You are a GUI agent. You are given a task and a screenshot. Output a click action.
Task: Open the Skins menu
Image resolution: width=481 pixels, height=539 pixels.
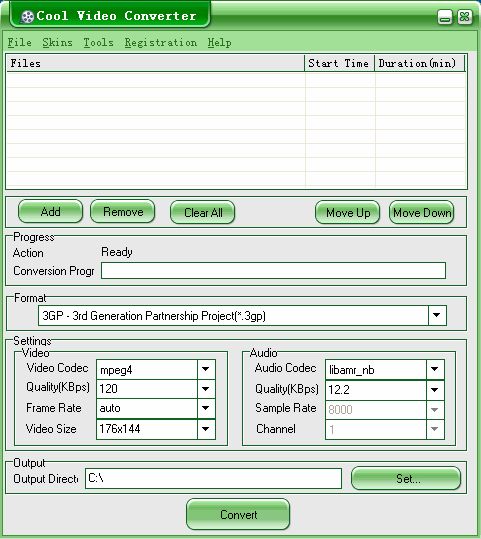pos(57,43)
